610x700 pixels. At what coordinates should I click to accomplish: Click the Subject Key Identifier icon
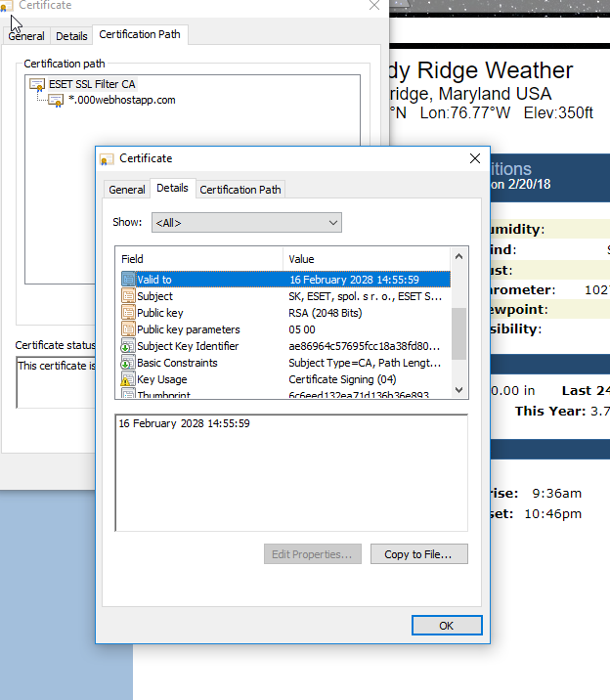tap(128, 346)
